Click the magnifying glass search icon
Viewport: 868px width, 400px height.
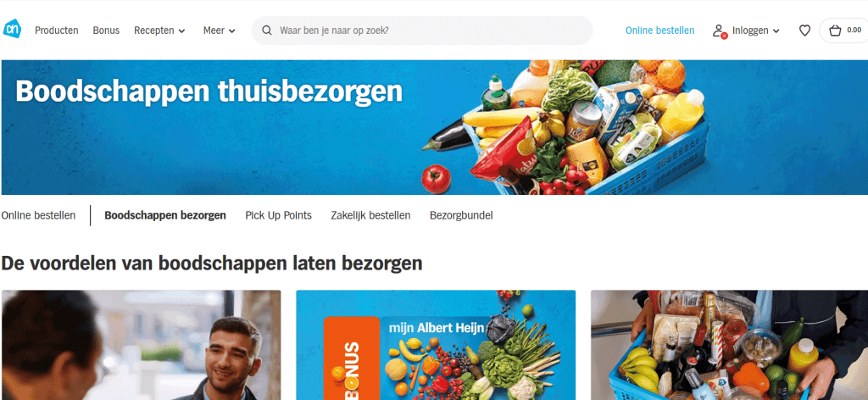[x=267, y=31]
